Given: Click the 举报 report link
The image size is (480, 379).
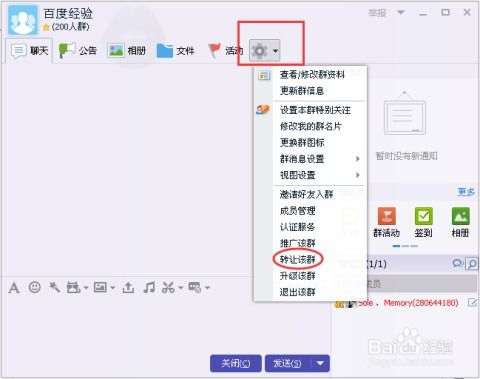Looking at the screenshot, I should [377, 13].
